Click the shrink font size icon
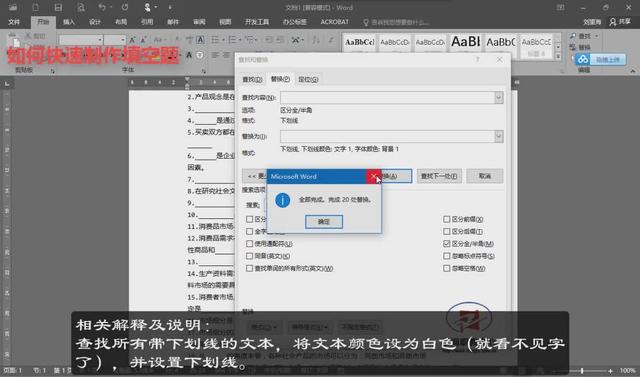The width and height of the screenshot is (640, 377). click(x=143, y=40)
